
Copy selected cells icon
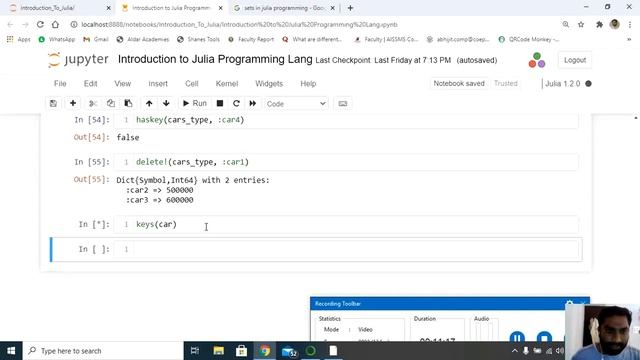111,103
